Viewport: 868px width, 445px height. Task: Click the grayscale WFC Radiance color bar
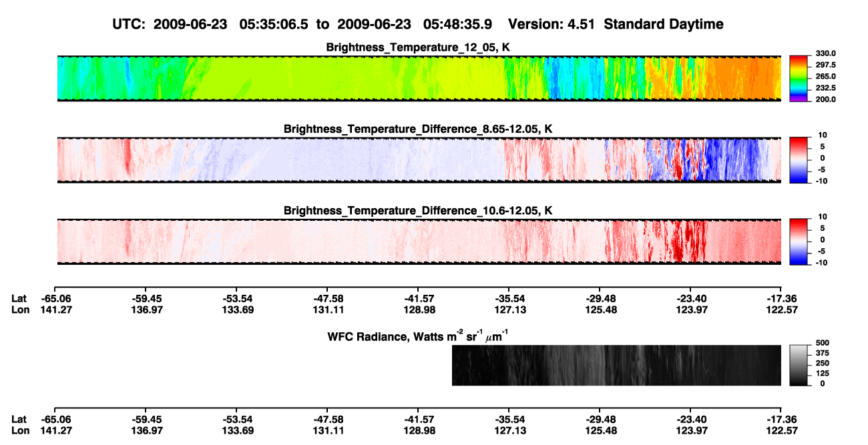798,365
